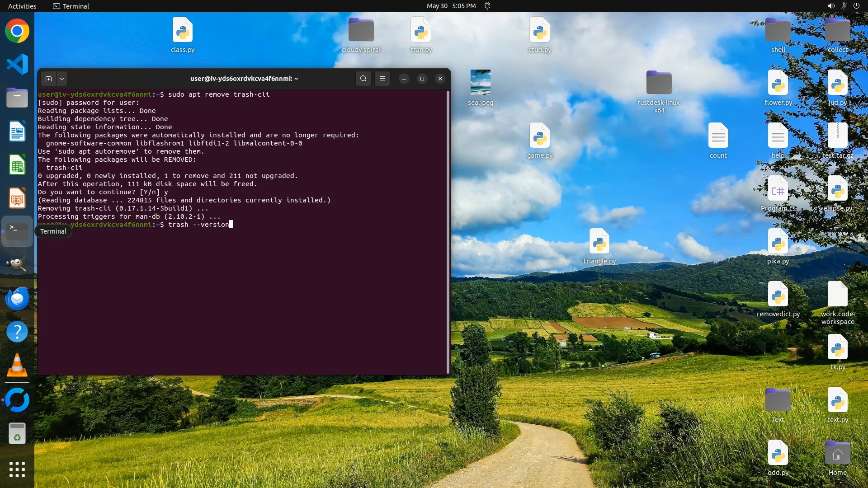Image resolution: width=868 pixels, height=488 pixels.
Task: Launch VLC media player from dock
Action: pyautogui.click(x=17, y=365)
